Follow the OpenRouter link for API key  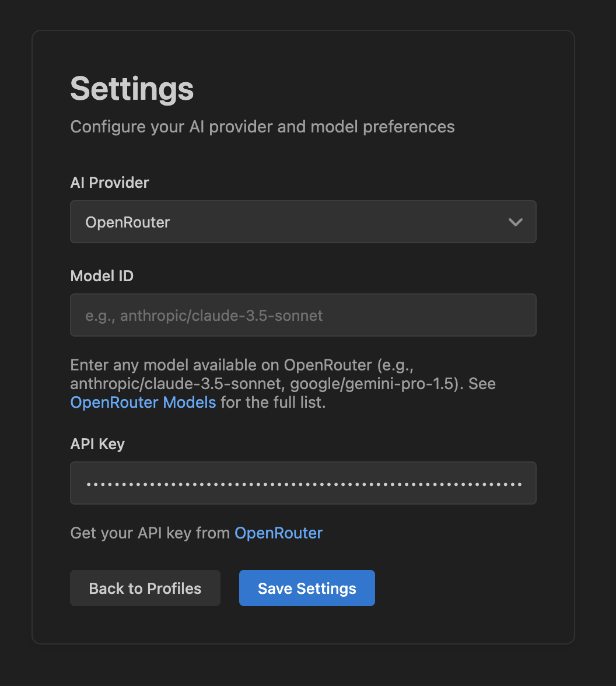coord(278,533)
